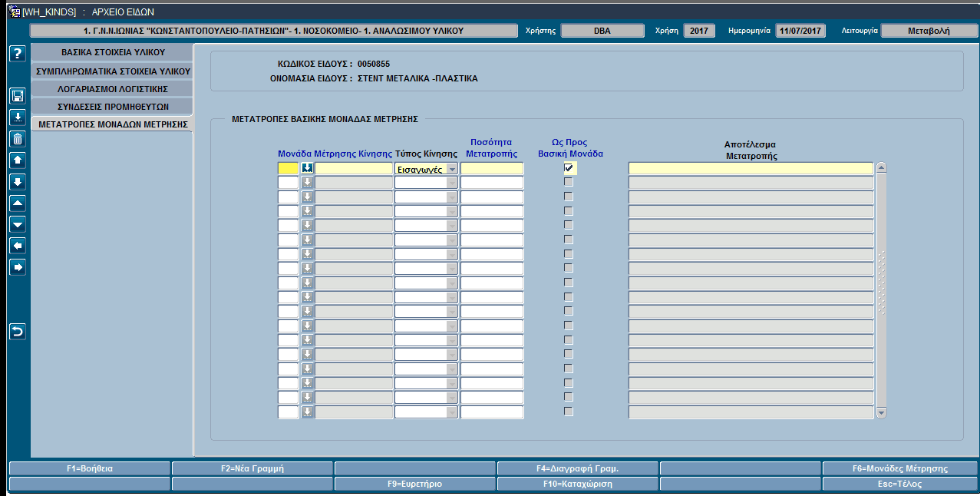Click the Esc=Τέλος button

pyautogui.click(x=900, y=484)
